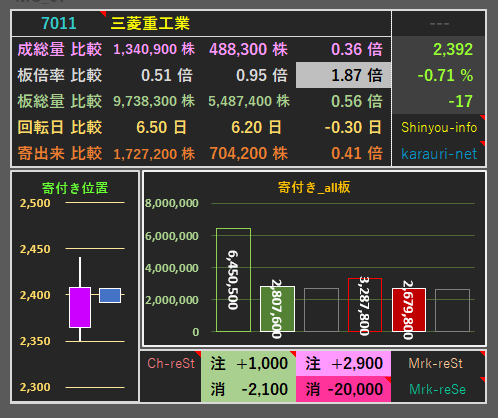Screen dimensions: 498x418
Task: Click the purple candlestick body
Action: [x=80, y=307]
